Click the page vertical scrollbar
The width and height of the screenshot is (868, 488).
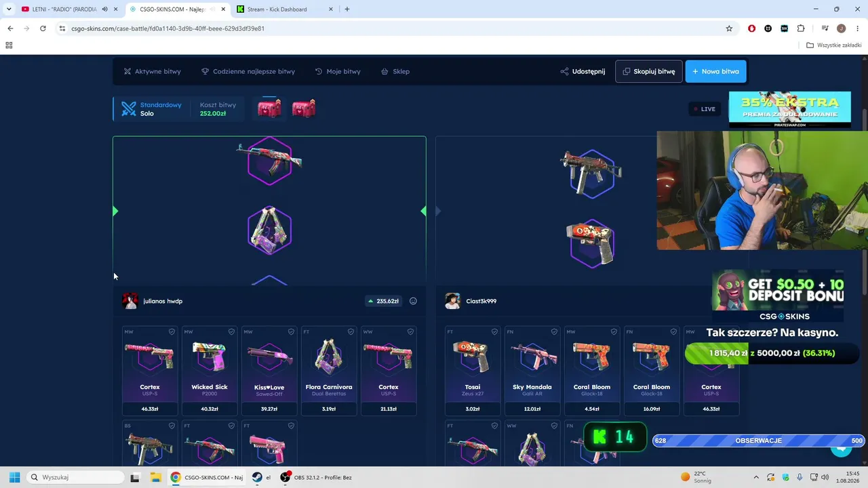pyautogui.click(x=864, y=201)
